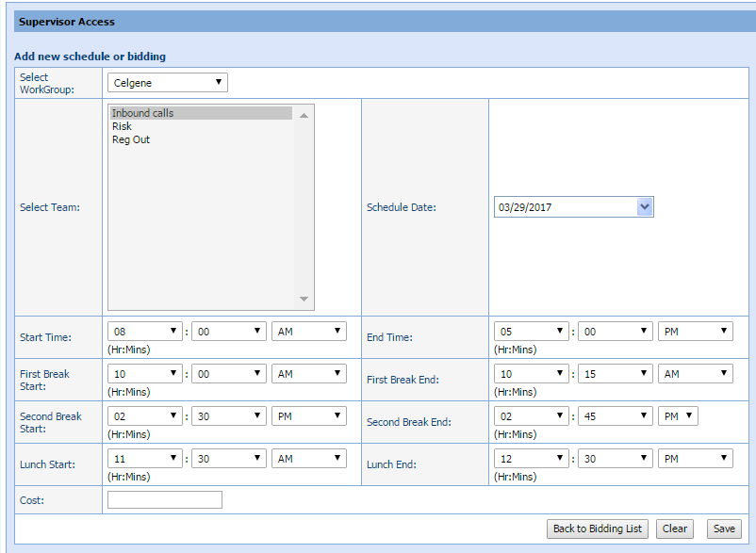Screen dimensions: 756x553
Task: Select Inbound calls in team list
Action: 200,113
